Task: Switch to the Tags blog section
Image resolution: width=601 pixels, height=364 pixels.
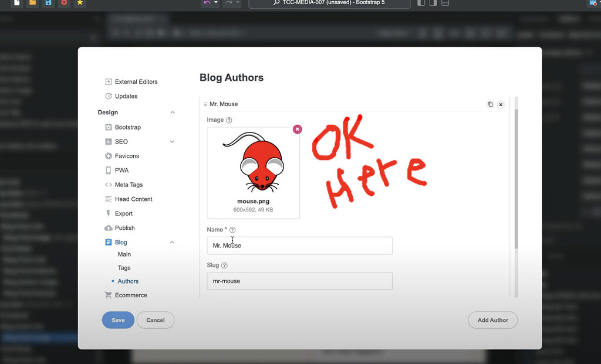Action: tap(124, 267)
